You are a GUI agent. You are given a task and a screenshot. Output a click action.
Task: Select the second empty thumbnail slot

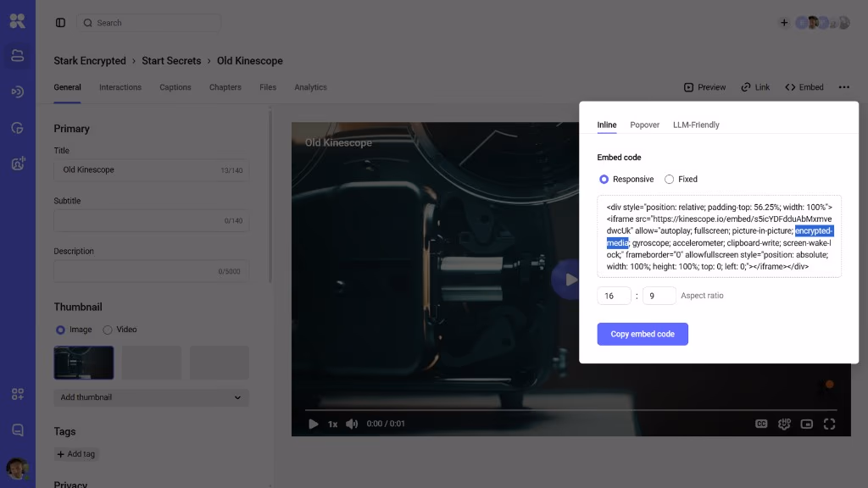click(152, 363)
